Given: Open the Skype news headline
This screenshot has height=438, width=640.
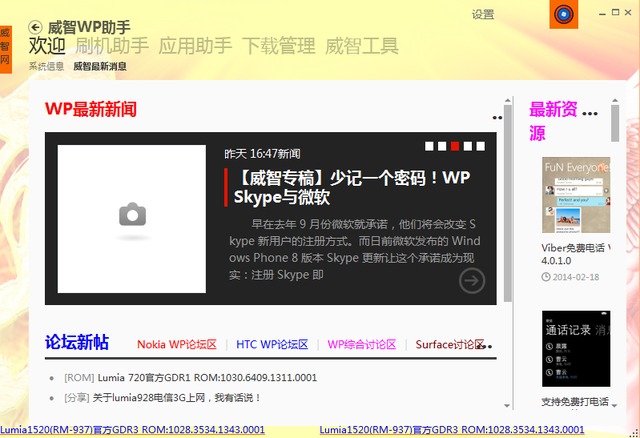Looking at the screenshot, I should (x=352, y=187).
